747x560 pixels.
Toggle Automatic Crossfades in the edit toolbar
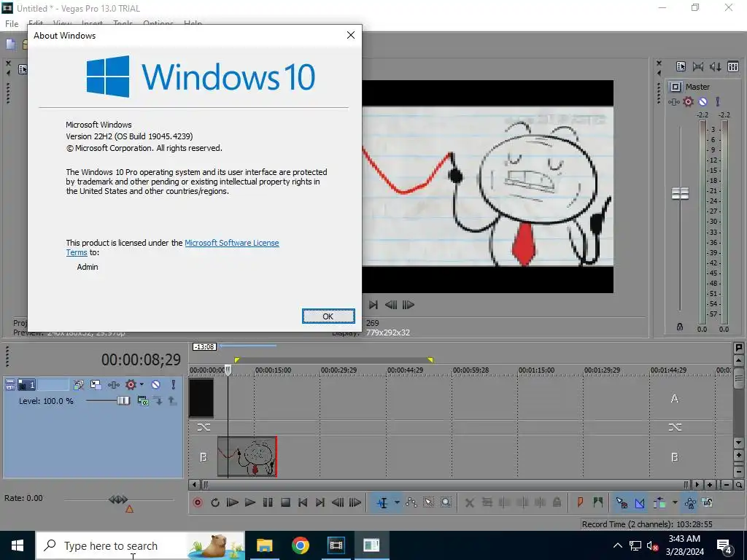click(639, 502)
